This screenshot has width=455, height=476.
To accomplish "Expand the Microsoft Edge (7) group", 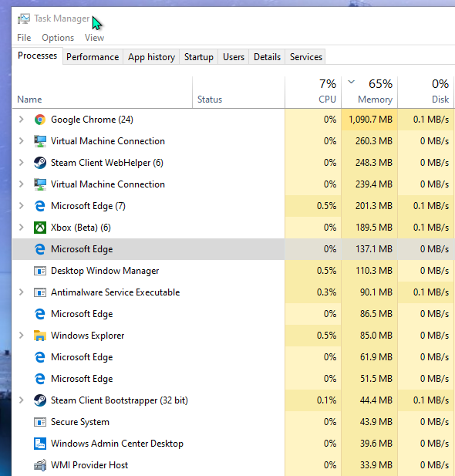I will click(x=22, y=205).
